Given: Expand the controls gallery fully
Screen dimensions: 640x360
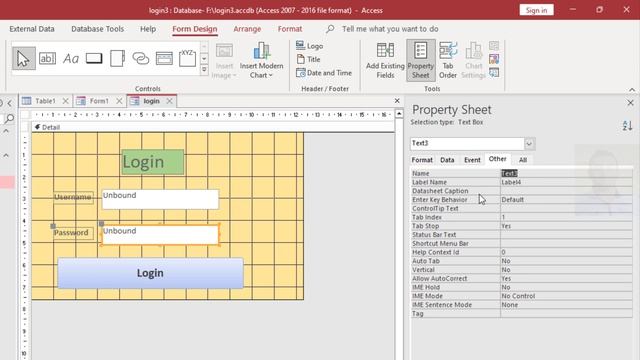Looking at the screenshot, I should pyautogui.click(x=204, y=70).
